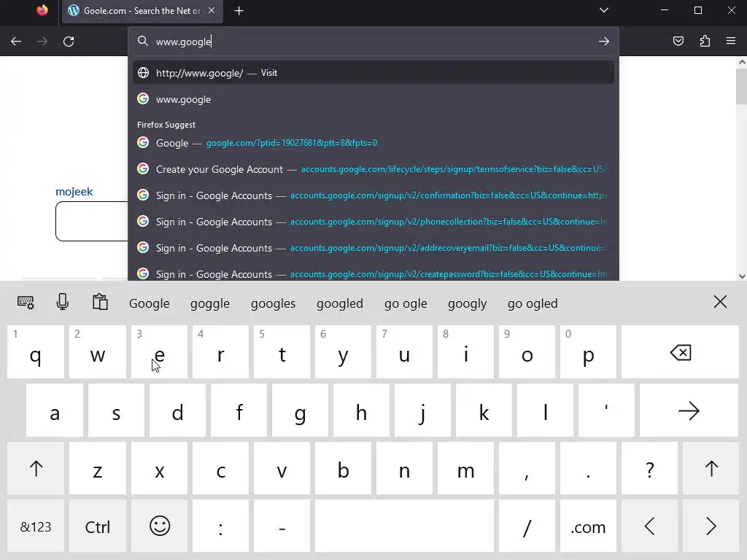Go back with the browser back arrow

(x=16, y=42)
